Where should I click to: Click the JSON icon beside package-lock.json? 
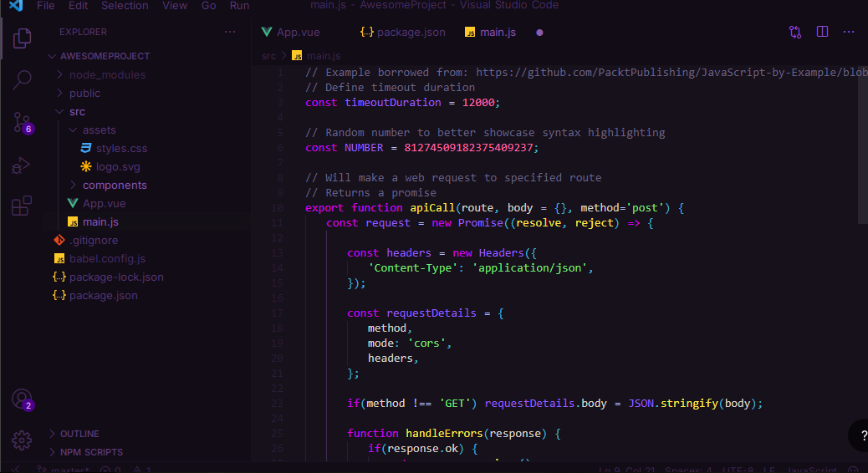(x=59, y=277)
